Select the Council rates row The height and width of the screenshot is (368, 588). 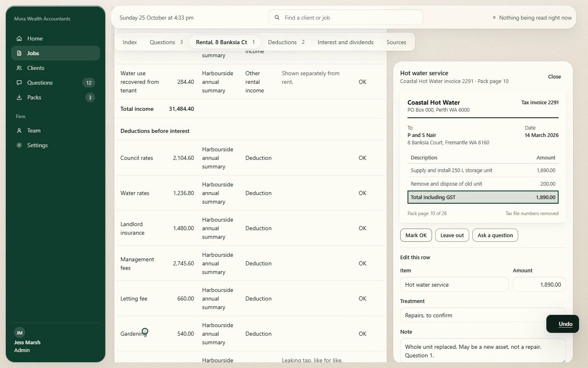[250, 158]
